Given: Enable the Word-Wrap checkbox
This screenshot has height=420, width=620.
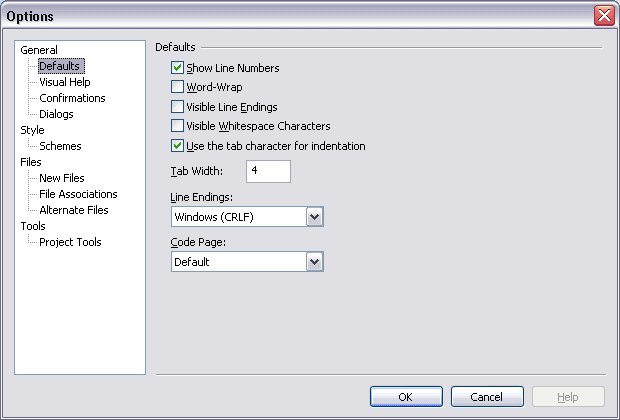Looking at the screenshot, I should (x=178, y=87).
